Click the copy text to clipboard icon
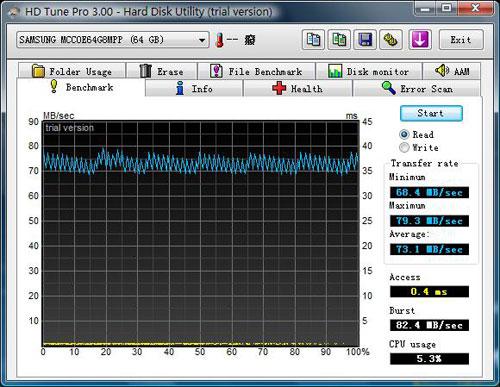500x387 pixels. click(313, 40)
